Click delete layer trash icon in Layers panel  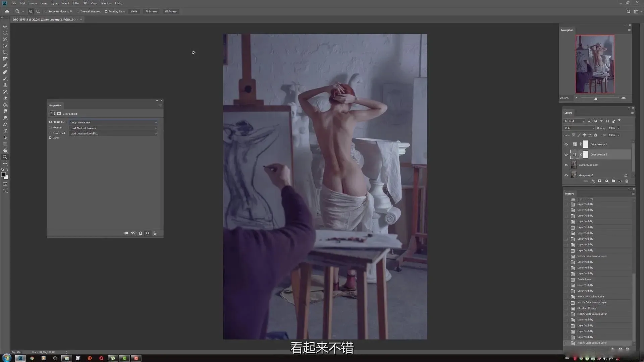point(627,181)
